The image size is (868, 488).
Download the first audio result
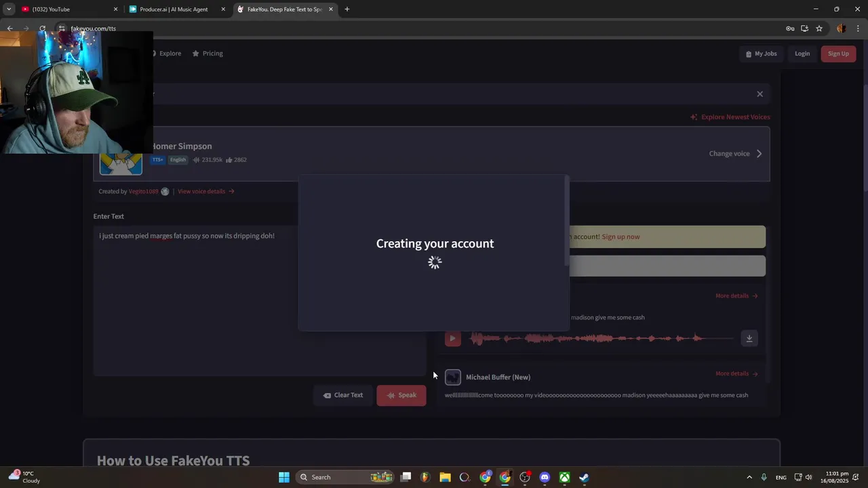click(x=749, y=338)
